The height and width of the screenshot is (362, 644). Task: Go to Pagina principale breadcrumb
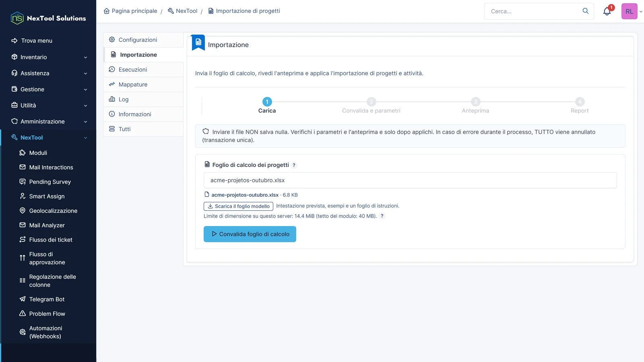(x=130, y=11)
